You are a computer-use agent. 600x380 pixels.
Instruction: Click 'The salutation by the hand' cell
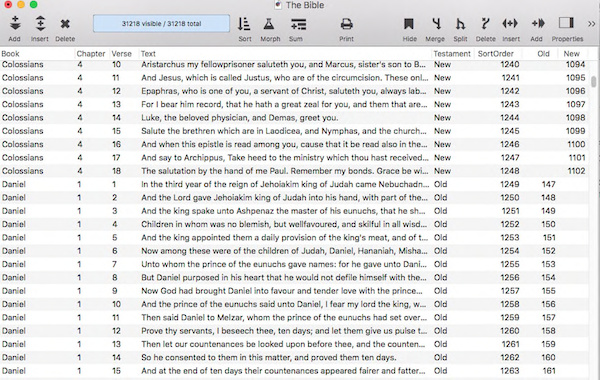click(x=285, y=171)
